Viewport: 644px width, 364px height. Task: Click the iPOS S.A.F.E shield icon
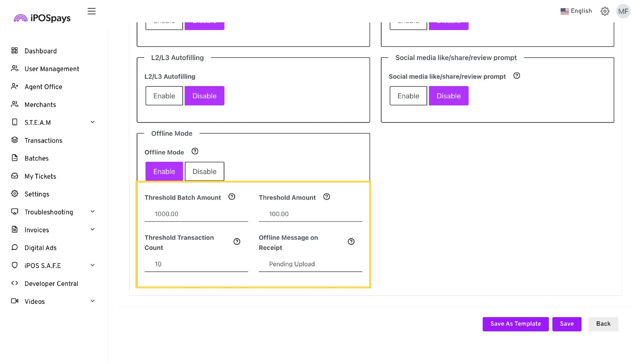(15, 265)
